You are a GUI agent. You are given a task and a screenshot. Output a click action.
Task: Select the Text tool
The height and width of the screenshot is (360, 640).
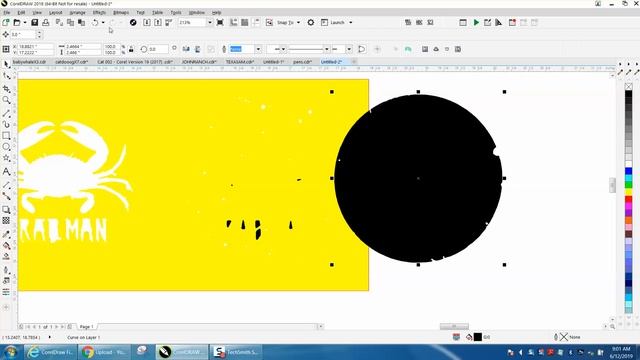(x=6, y=172)
